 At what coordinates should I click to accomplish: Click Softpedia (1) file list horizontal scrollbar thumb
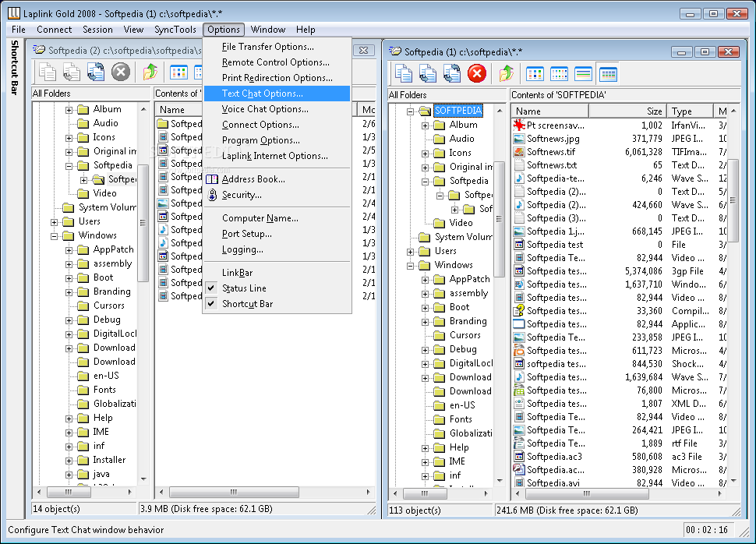[x=587, y=493]
